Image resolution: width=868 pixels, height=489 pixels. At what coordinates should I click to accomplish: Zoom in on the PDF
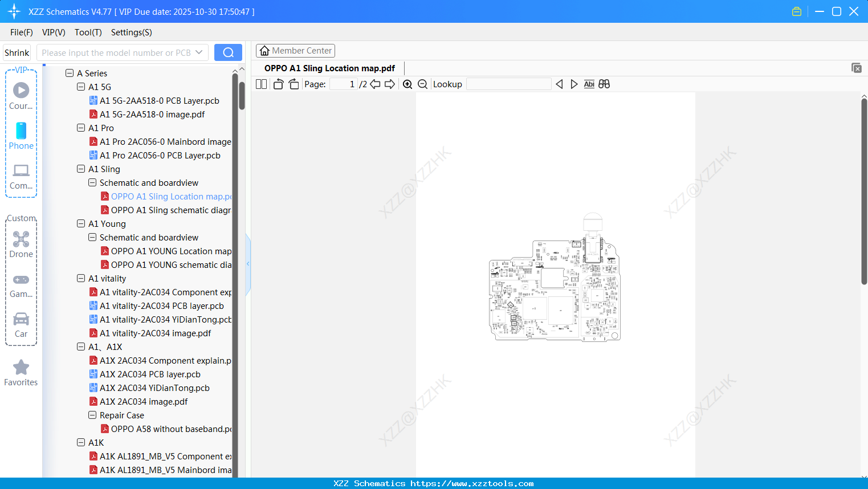click(407, 84)
